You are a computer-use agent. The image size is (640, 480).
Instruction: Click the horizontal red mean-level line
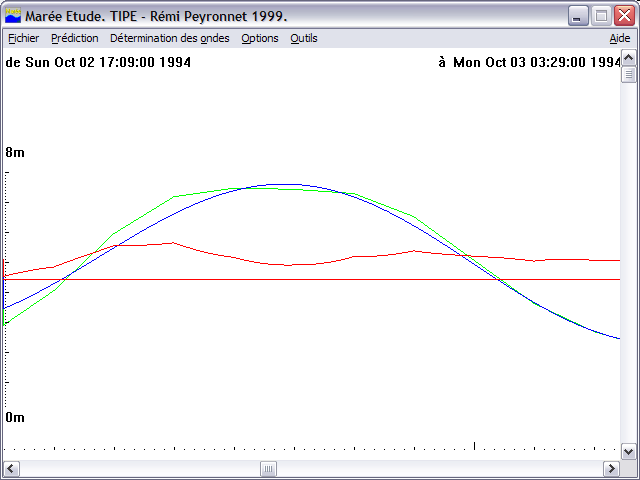click(312, 280)
